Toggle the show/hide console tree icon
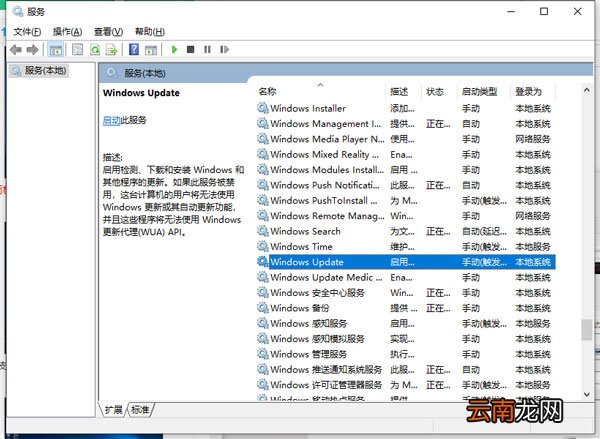The height and width of the screenshot is (439, 600). click(55, 49)
